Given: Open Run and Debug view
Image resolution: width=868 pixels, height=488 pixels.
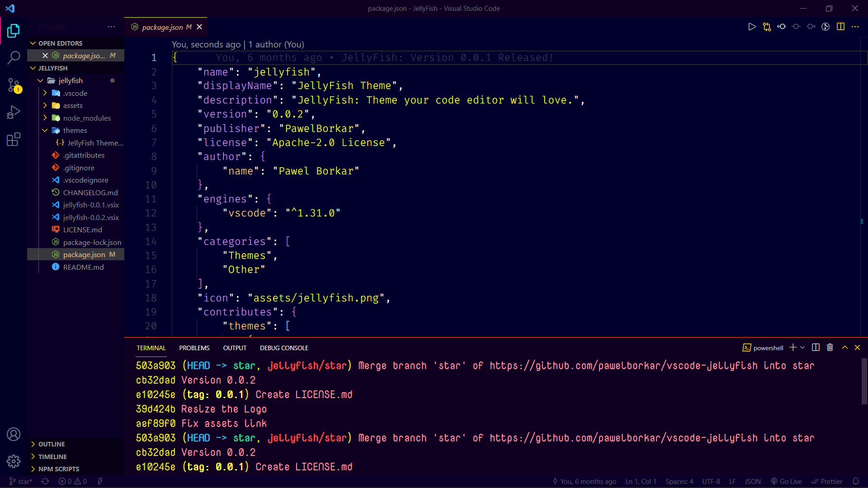Looking at the screenshot, I should pyautogui.click(x=14, y=112).
